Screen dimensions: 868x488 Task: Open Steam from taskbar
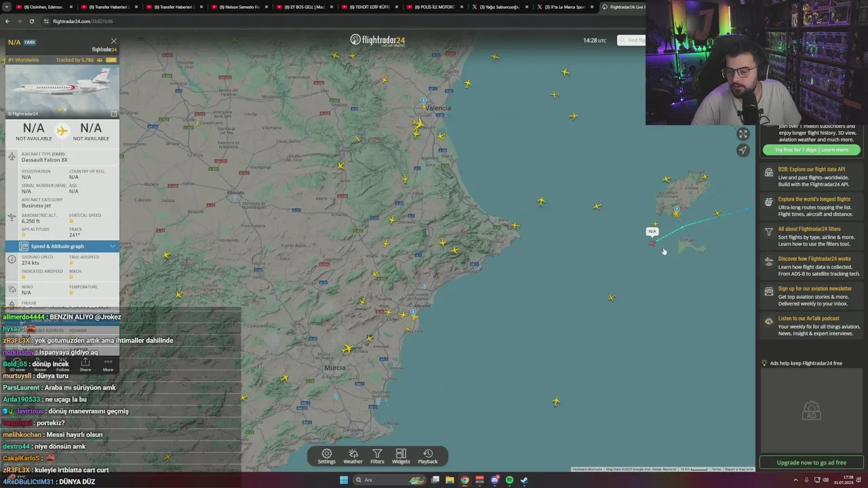point(524,480)
